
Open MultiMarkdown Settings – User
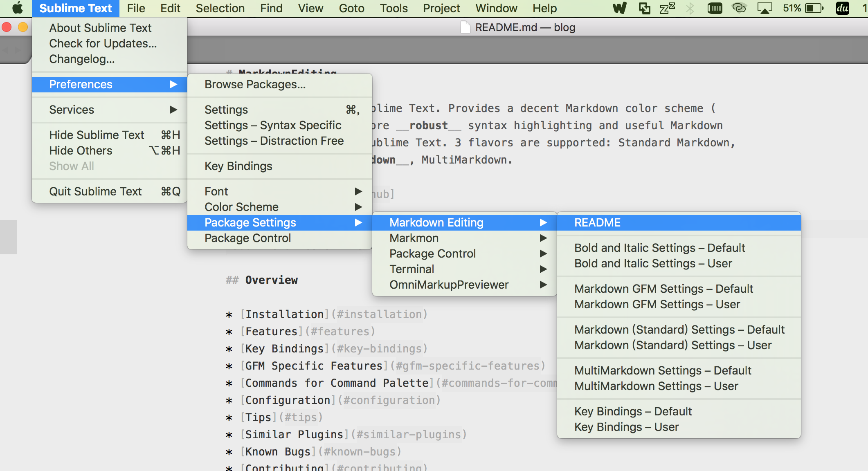click(679, 386)
